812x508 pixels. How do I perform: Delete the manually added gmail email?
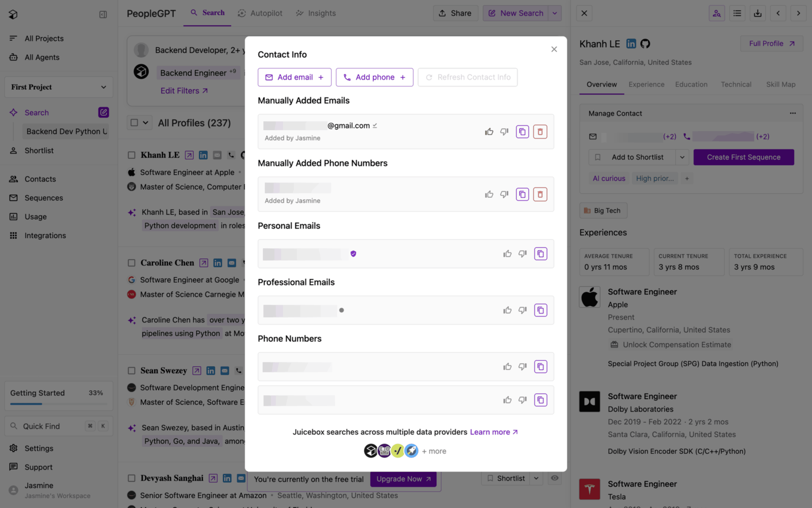pos(540,132)
